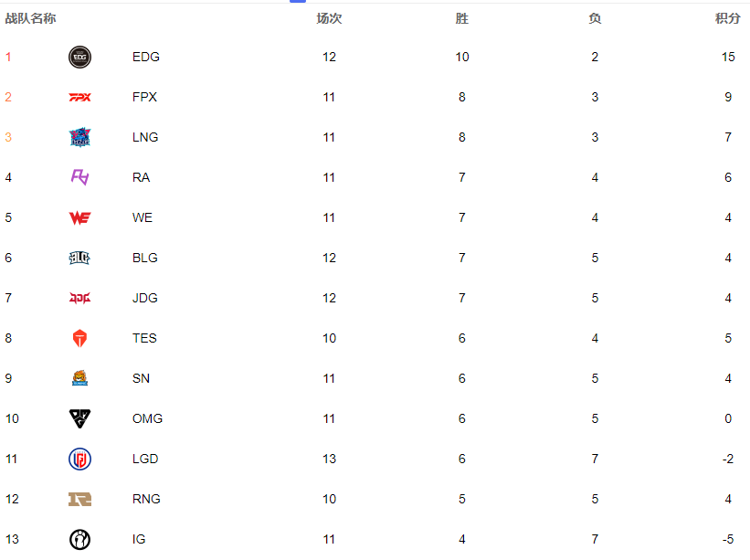Screen dimensions: 750x560
Task: Select the BLG team logo
Action: click(79, 258)
